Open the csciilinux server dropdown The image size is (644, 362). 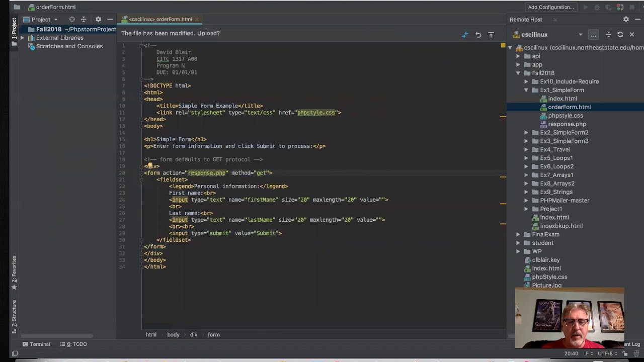(581, 35)
